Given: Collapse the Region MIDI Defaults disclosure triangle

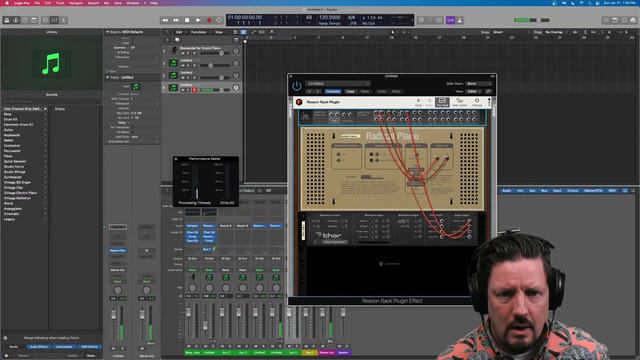Looking at the screenshot, I should click(108, 32).
